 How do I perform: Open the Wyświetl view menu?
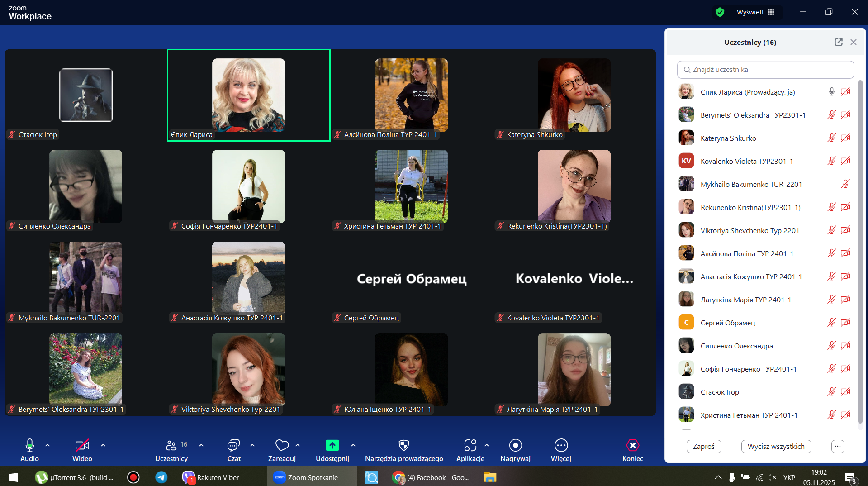pos(755,12)
